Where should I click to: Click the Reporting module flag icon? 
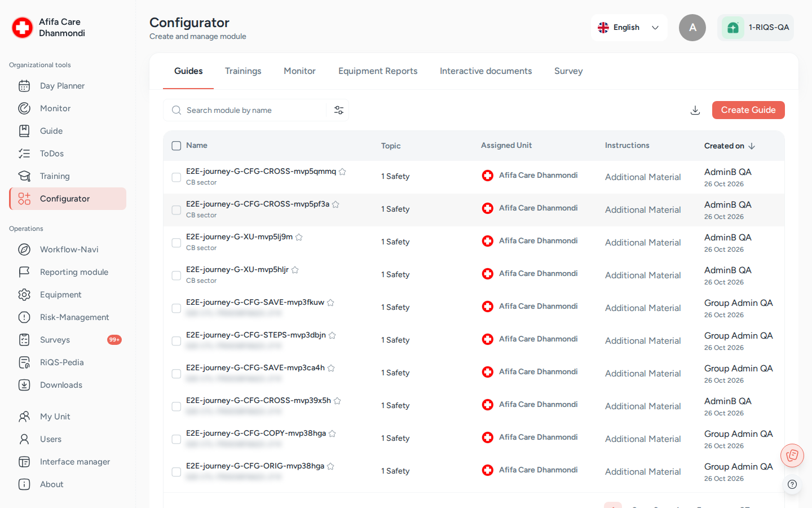[24, 272]
